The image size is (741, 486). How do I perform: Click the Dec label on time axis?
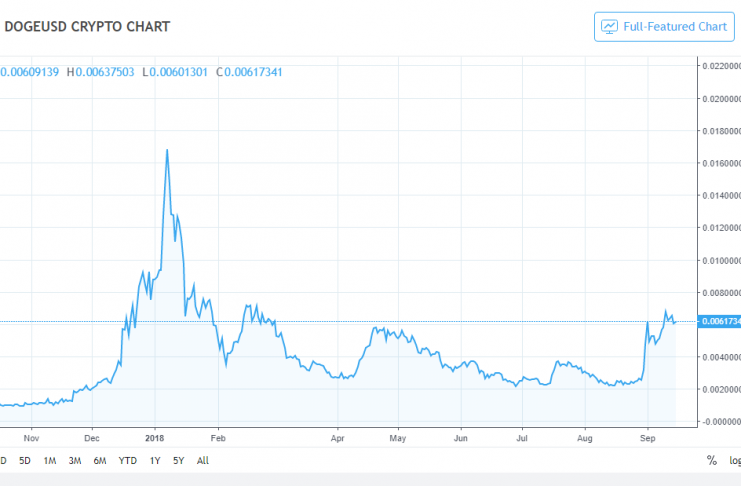pyautogui.click(x=92, y=438)
